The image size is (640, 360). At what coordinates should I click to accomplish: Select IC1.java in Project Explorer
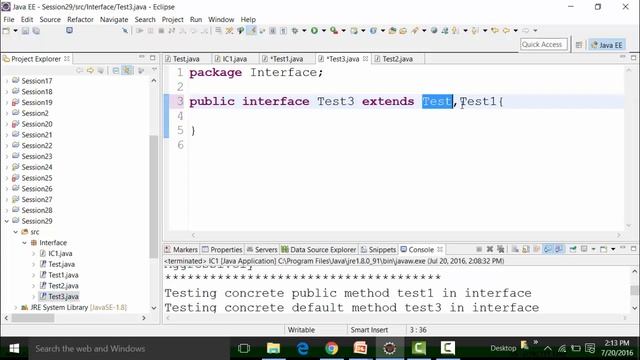(60, 253)
